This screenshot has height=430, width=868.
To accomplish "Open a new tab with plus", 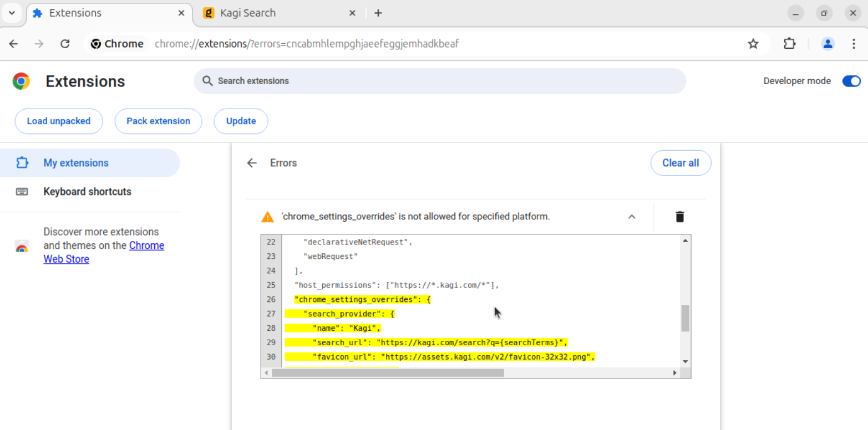I will tap(378, 13).
